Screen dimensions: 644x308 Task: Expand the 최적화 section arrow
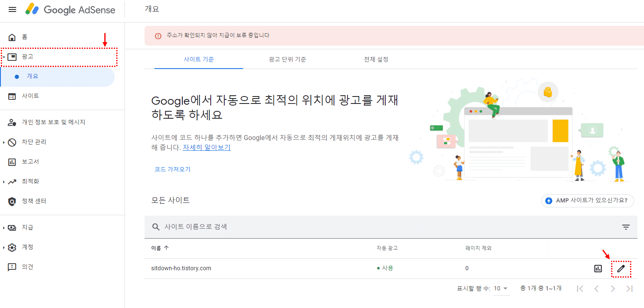[4, 182]
